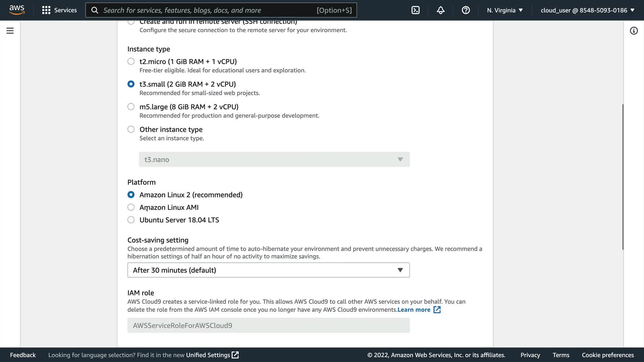
Task: Click the external link icon beside Learn more
Action: tap(437, 310)
